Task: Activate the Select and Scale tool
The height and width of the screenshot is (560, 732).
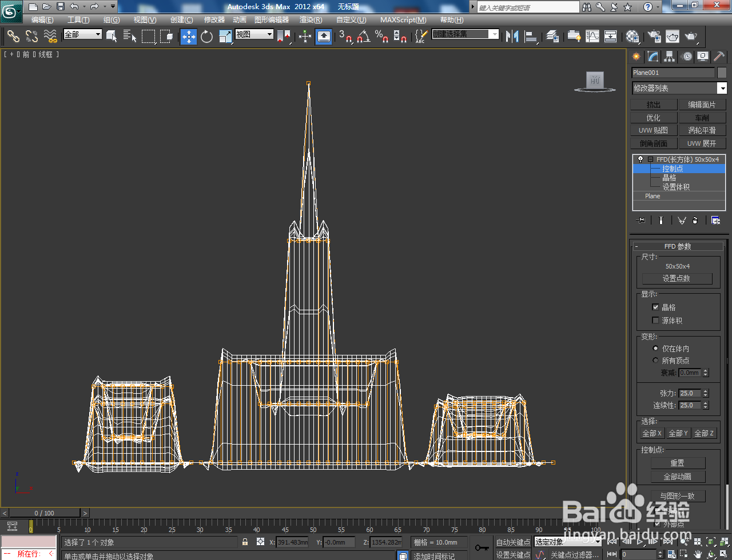Action: tap(225, 36)
